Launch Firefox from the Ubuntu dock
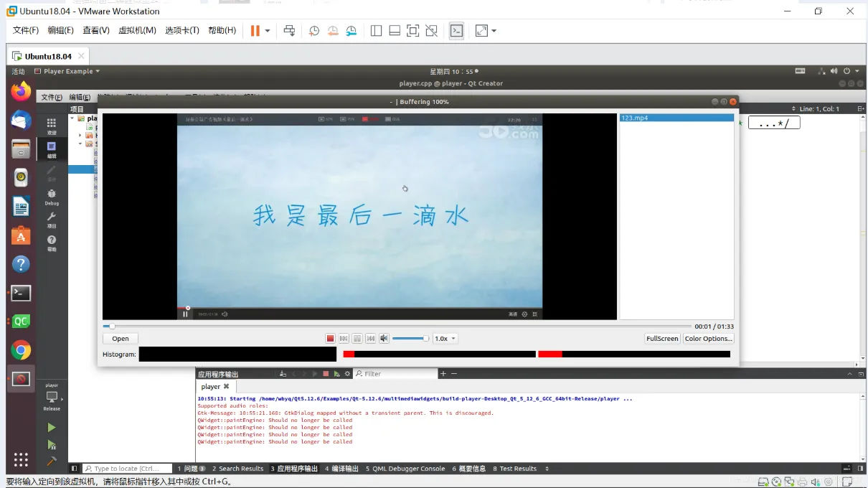 pos(21,91)
